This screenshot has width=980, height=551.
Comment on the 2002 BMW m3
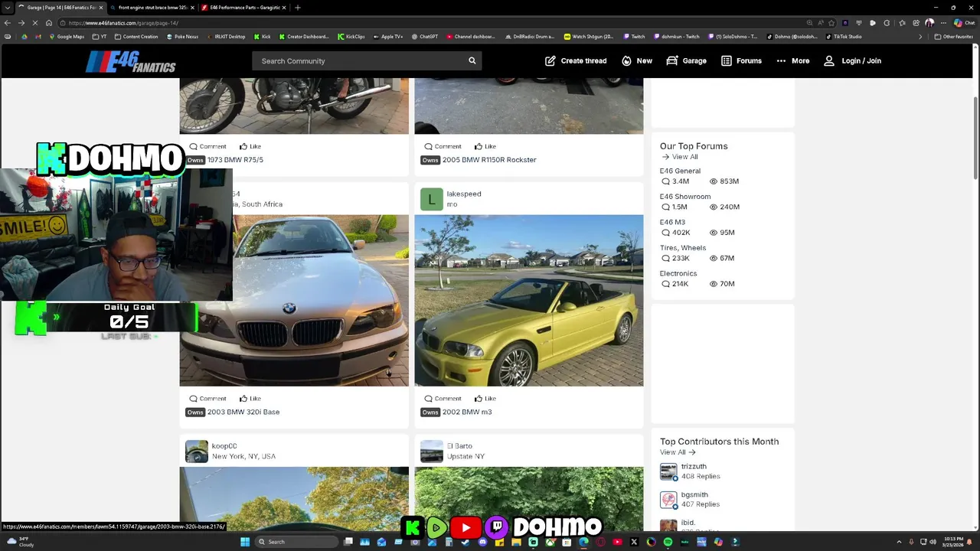click(443, 398)
